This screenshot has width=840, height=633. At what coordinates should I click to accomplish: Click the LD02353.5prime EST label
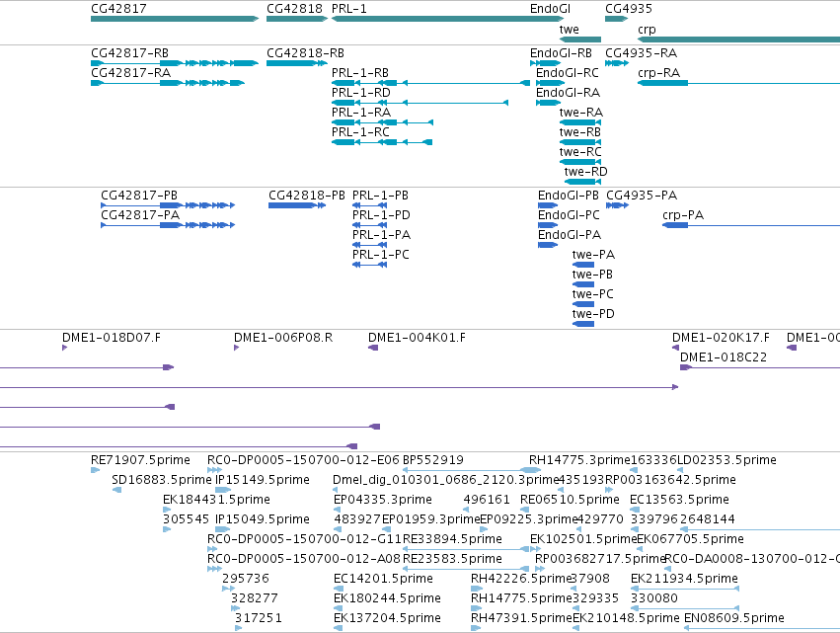726,460
